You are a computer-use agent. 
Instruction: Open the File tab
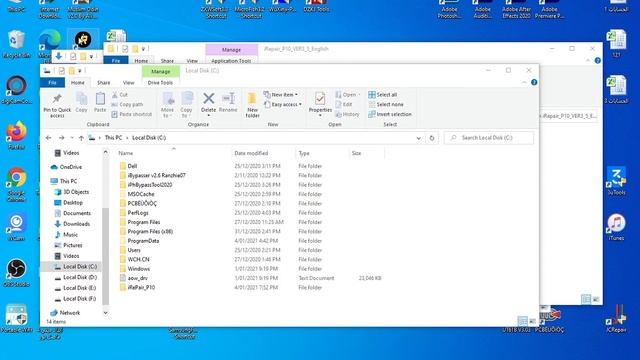pyautogui.click(x=52, y=82)
